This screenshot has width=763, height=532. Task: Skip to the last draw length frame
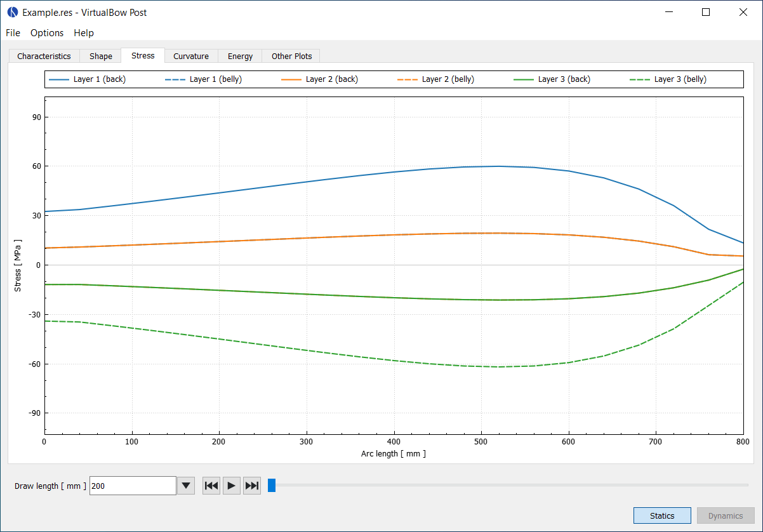click(251, 485)
